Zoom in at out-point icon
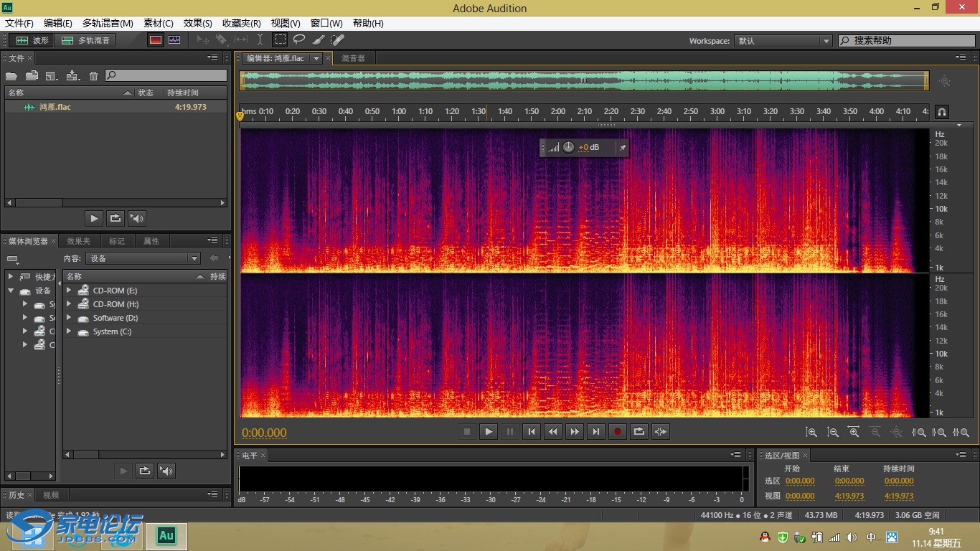 [939, 432]
